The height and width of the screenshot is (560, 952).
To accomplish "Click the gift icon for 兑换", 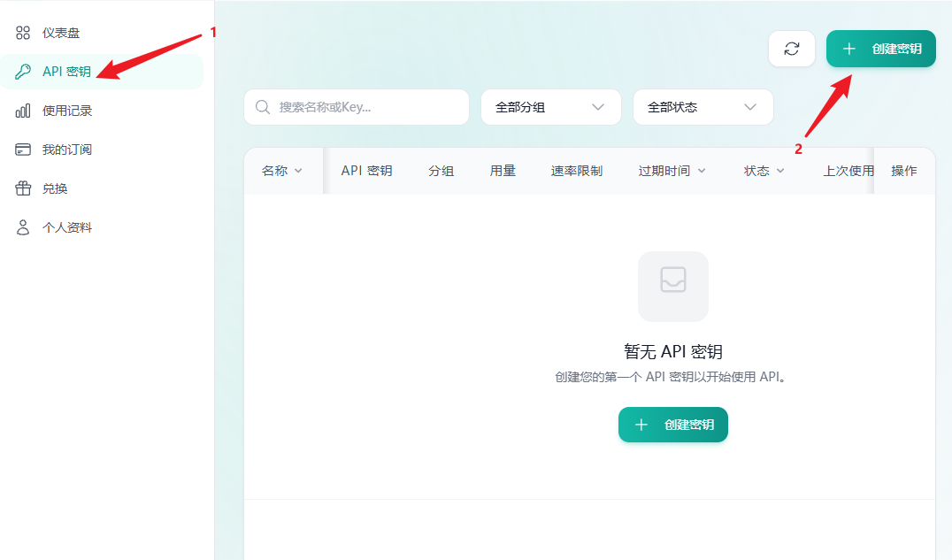I will 22,188.
